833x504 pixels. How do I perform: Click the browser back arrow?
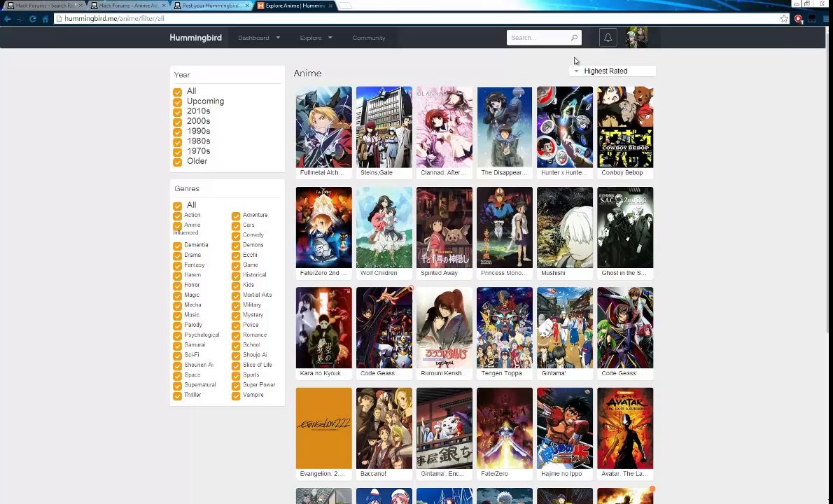pyautogui.click(x=8, y=19)
